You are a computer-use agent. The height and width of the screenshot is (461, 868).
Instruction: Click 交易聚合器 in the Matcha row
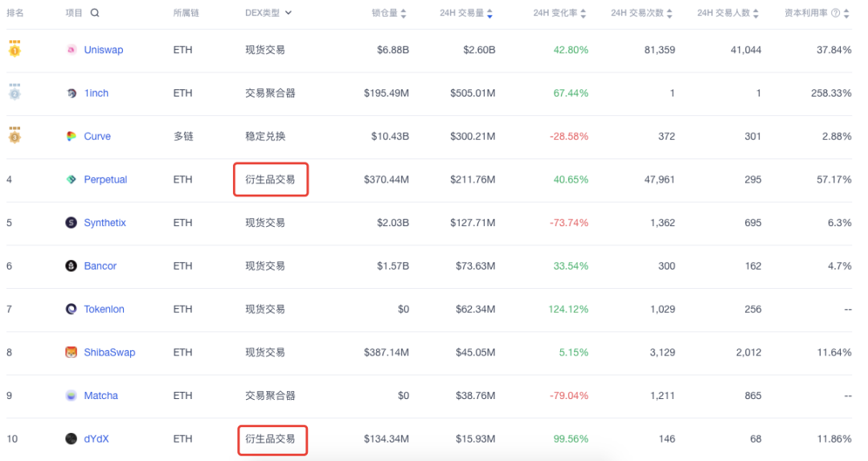pos(270,396)
